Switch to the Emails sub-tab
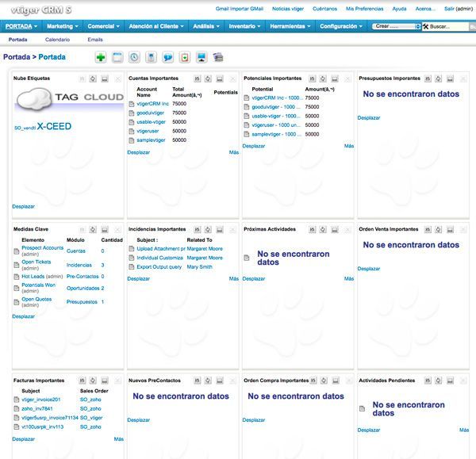 (95, 40)
